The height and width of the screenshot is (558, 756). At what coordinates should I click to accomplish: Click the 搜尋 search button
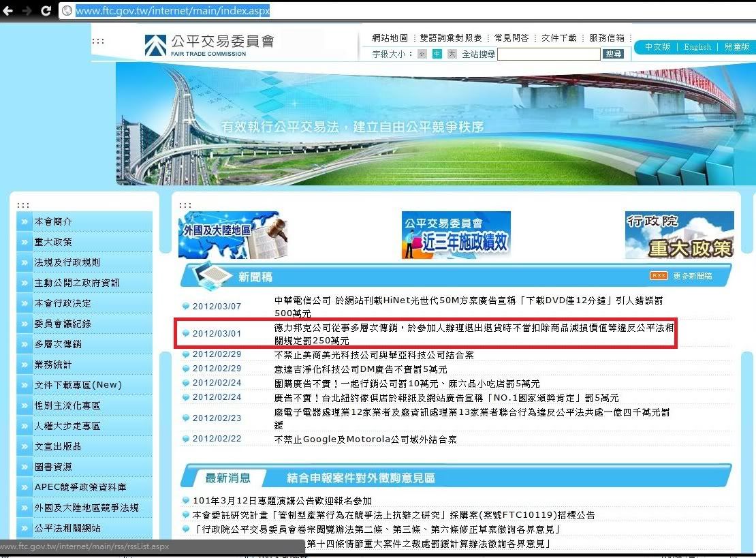[613, 54]
